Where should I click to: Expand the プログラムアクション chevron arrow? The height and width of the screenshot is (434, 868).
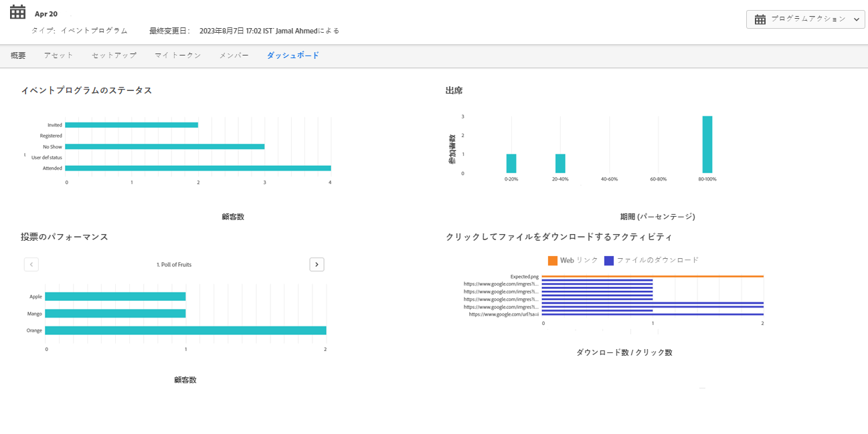856,20
